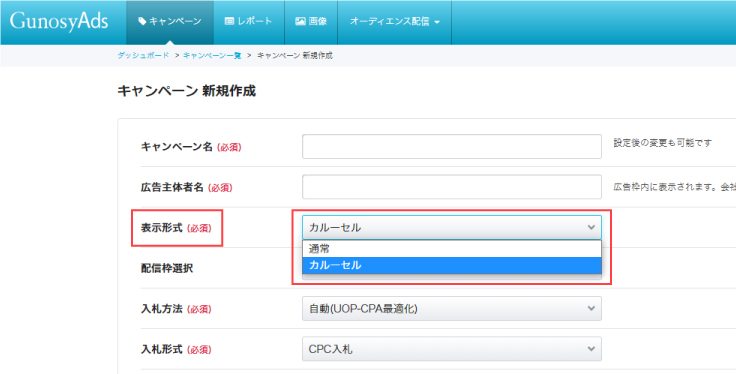
Task: Click the 表示形式 field label
Action: 161,228
